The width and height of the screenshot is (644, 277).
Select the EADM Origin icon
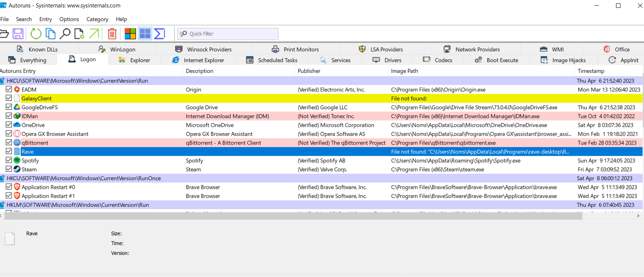[17, 90]
